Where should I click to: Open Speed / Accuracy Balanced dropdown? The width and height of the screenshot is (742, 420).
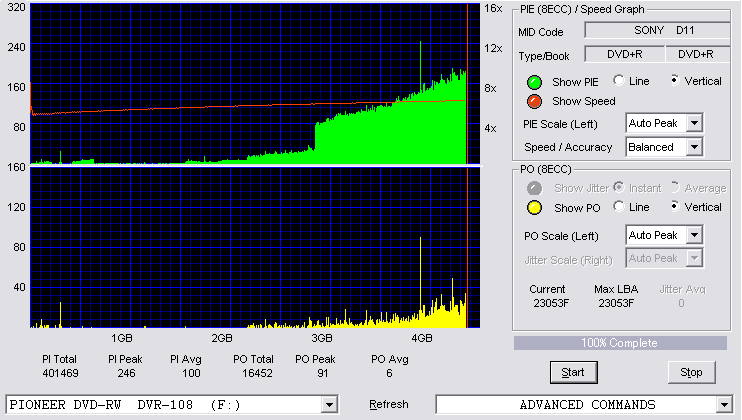point(694,147)
